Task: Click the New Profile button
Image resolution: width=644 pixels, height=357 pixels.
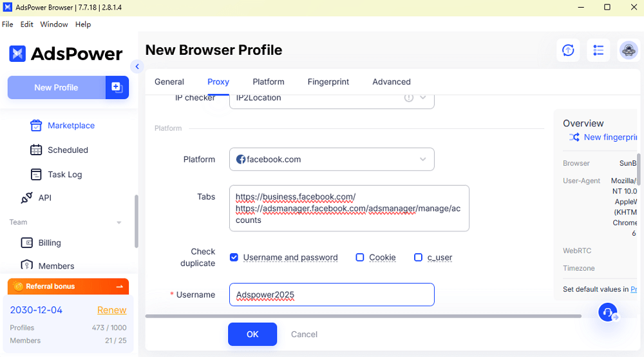Action: pos(56,88)
